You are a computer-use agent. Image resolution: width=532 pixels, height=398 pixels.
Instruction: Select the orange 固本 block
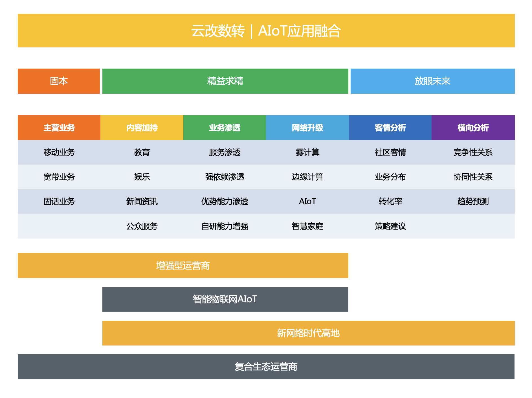pos(59,81)
